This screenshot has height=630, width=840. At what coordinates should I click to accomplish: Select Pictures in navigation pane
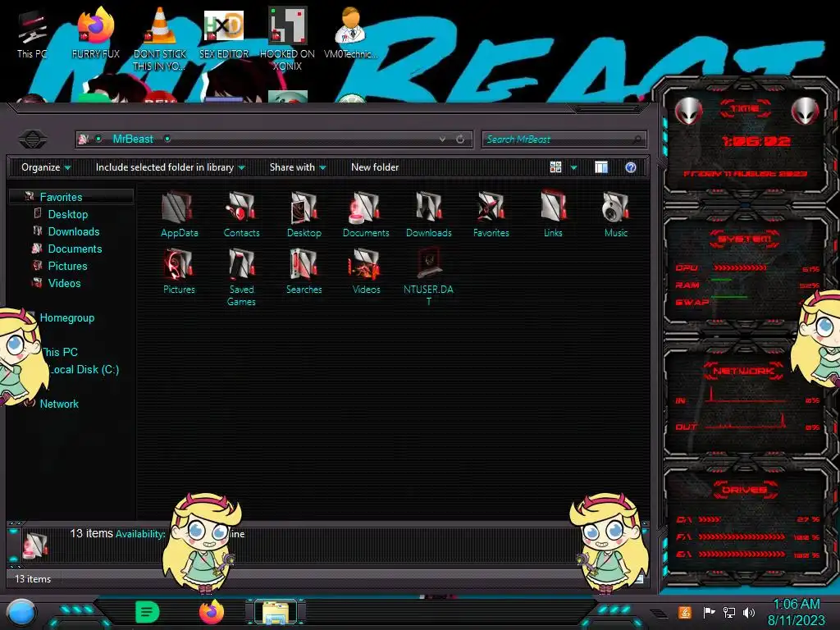coord(67,266)
